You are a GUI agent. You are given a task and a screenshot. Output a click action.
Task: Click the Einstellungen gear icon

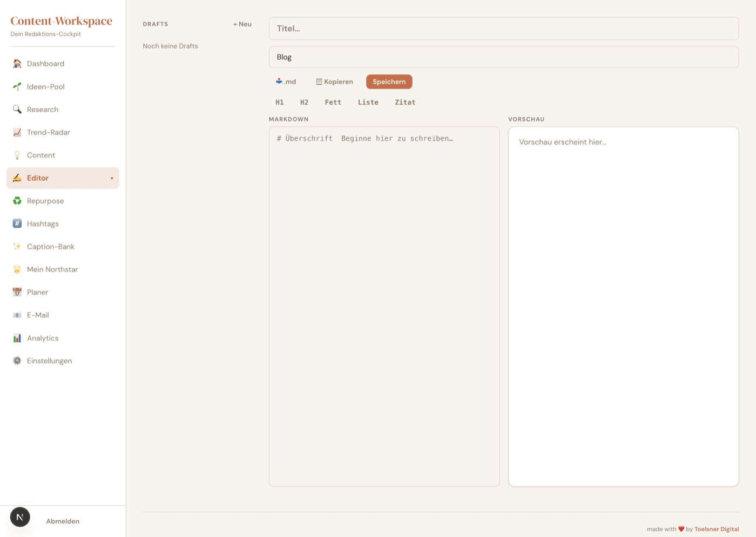(17, 361)
